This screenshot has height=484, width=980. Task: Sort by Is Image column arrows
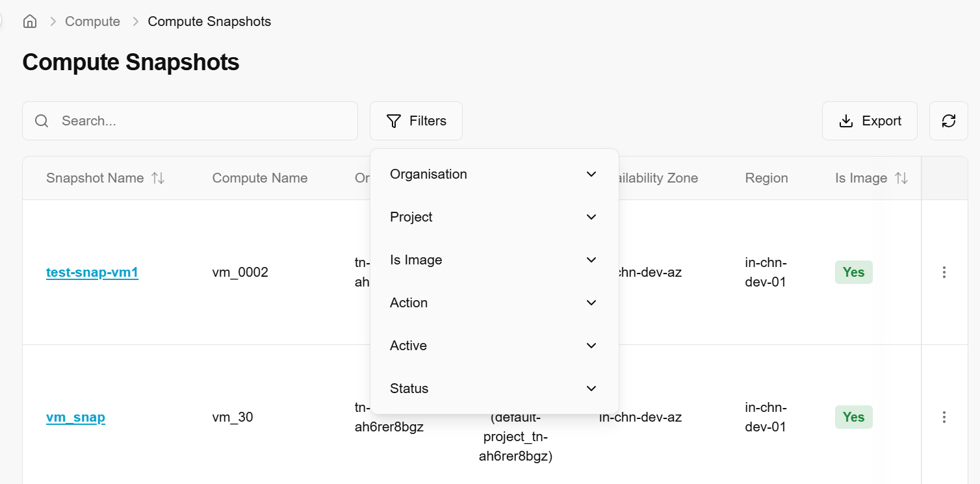click(x=901, y=178)
